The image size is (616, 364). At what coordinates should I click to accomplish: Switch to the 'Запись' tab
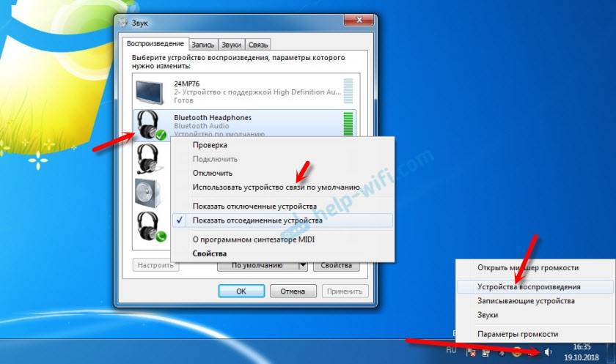tap(204, 45)
